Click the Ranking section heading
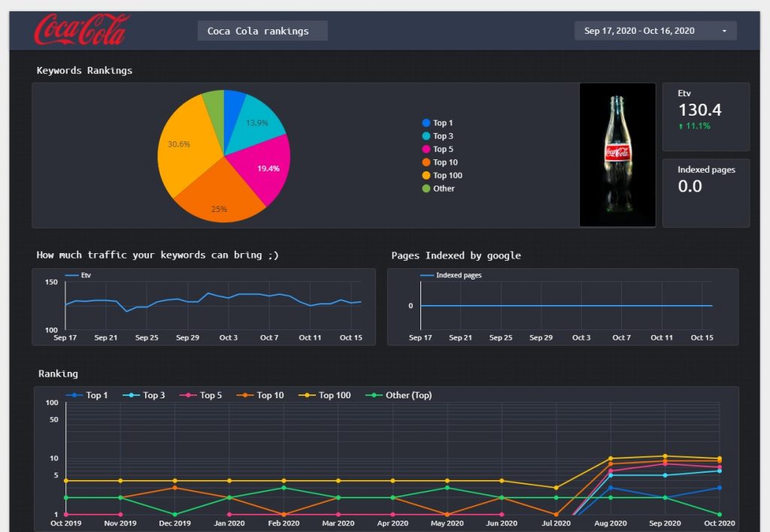Image resolution: width=770 pixels, height=532 pixels. pos(58,373)
